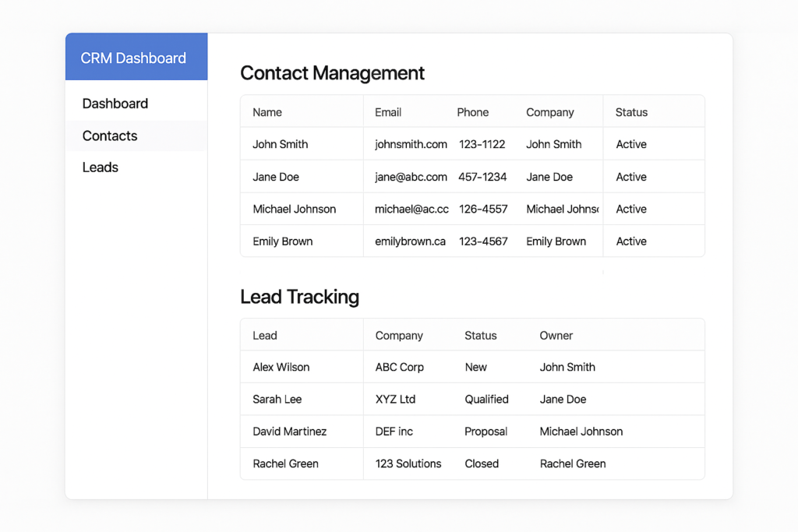The width and height of the screenshot is (798, 532).
Task: Click the Contact Management heading
Action: (x=332, y=73)
